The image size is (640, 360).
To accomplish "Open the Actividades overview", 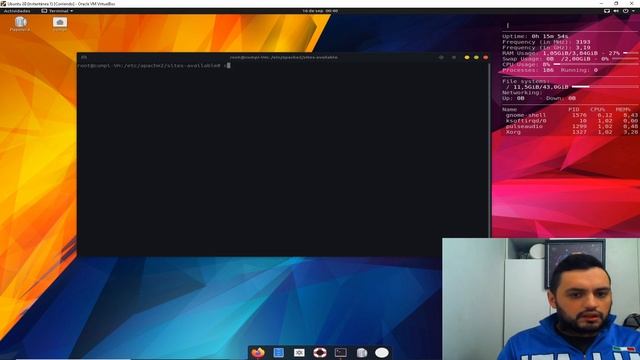I will (x=17, y=11).
